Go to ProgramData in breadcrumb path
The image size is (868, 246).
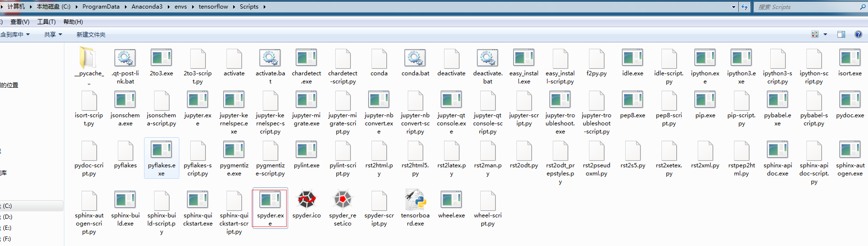point(101,7)
